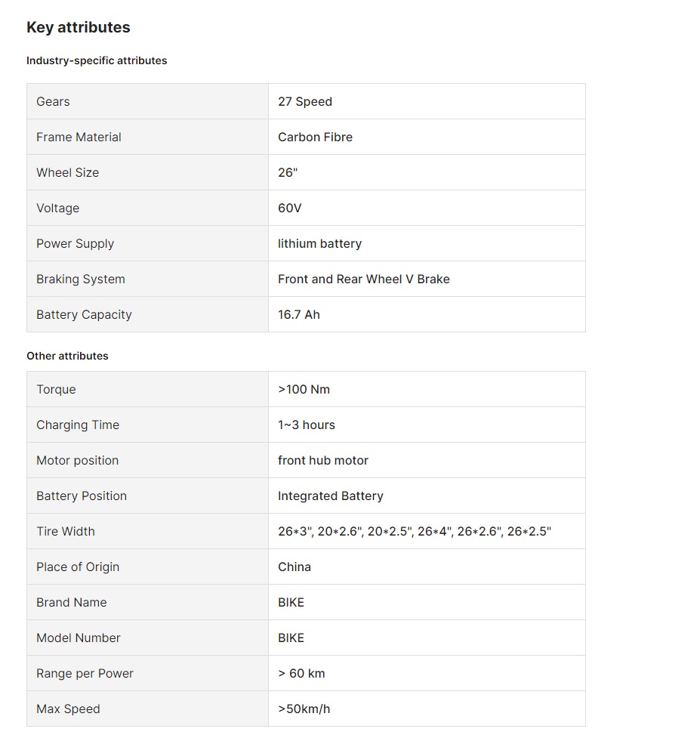The width and height of the screenshot is (700, 735).
Task: Click the Industry-specific attributes subheading
Action: 97,60
